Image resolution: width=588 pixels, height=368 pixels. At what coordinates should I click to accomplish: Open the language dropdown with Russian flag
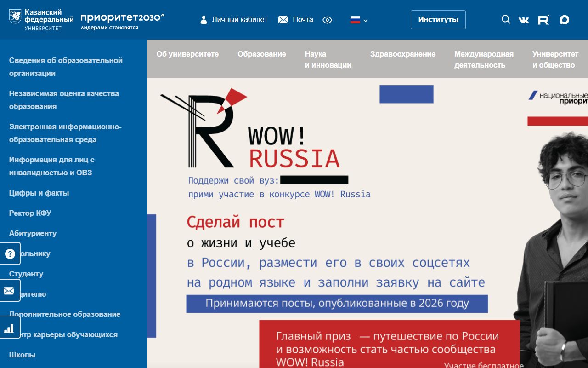pos(359,20)
